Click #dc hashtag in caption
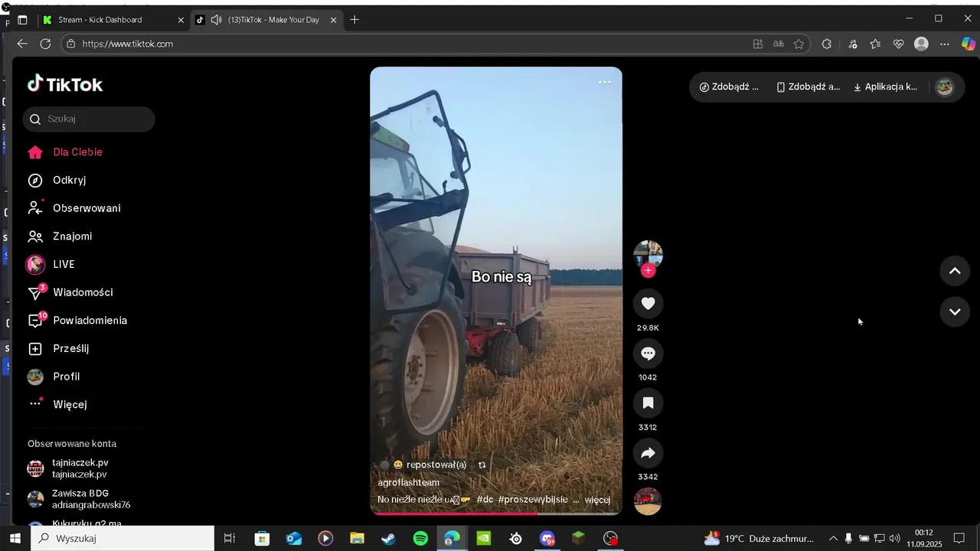Screen dimensions: 980x551 [x=485, y=500]
